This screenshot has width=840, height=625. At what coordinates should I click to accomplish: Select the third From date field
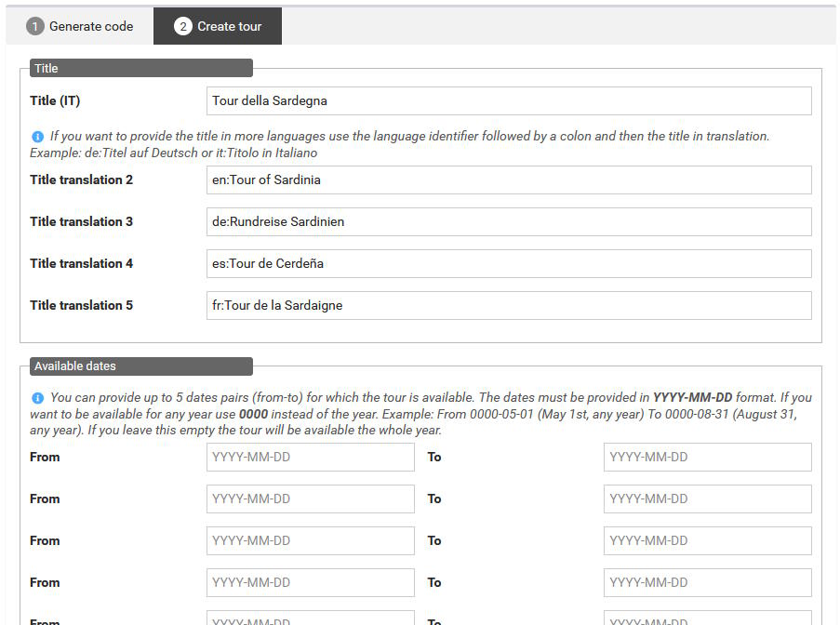click(x=310, y=541)
